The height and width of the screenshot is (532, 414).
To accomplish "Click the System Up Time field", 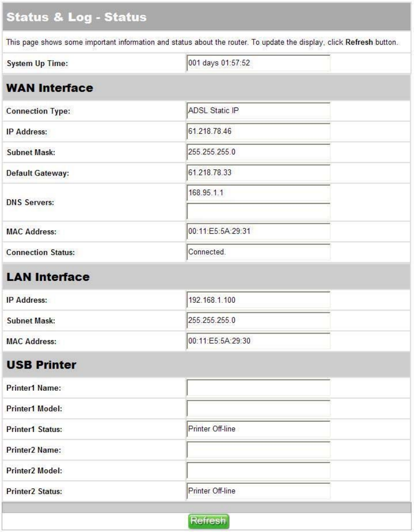I will click(258, 63).
